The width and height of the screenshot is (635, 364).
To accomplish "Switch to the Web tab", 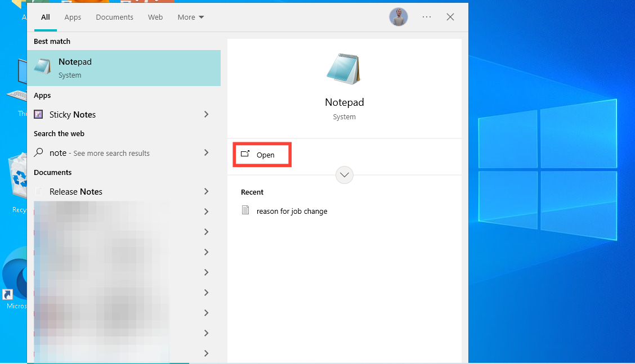I will click(x=155, y=17).
